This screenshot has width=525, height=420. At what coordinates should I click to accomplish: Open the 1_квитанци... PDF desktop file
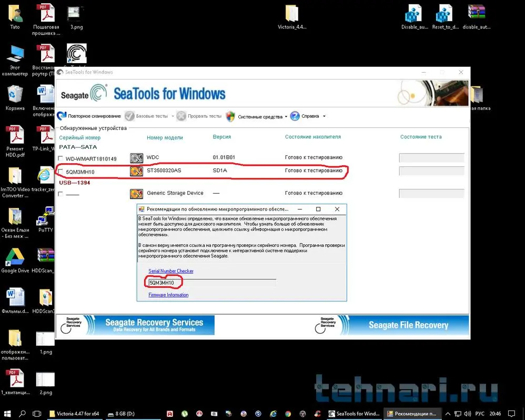point(15,382)
